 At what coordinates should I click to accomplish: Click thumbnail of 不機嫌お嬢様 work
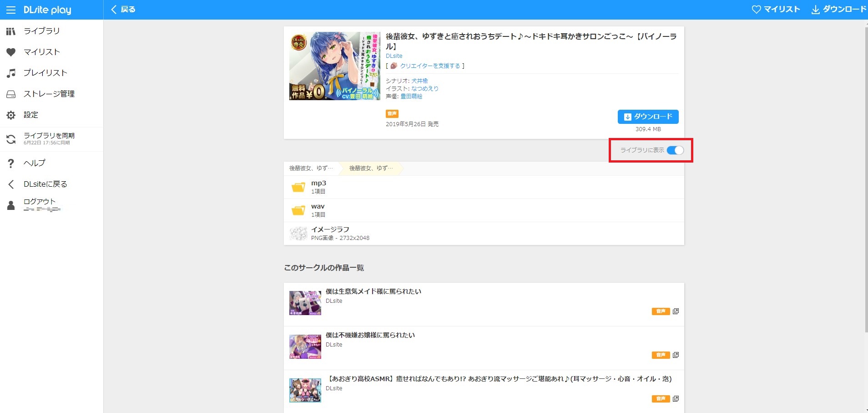[x=305, y=347]
